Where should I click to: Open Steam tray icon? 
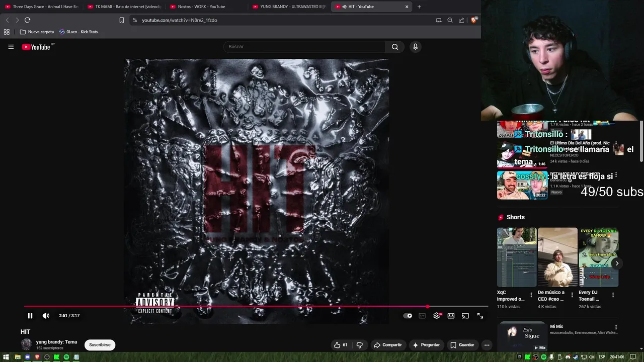(x=576, y=357)
